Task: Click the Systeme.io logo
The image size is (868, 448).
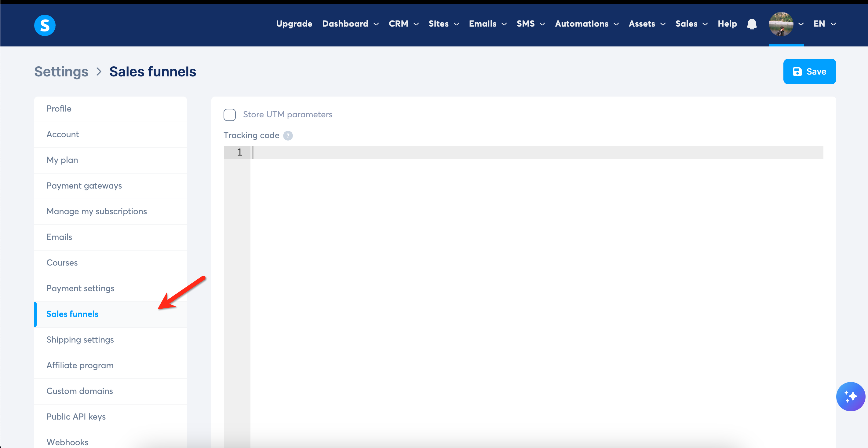Action: click(45, 25)
